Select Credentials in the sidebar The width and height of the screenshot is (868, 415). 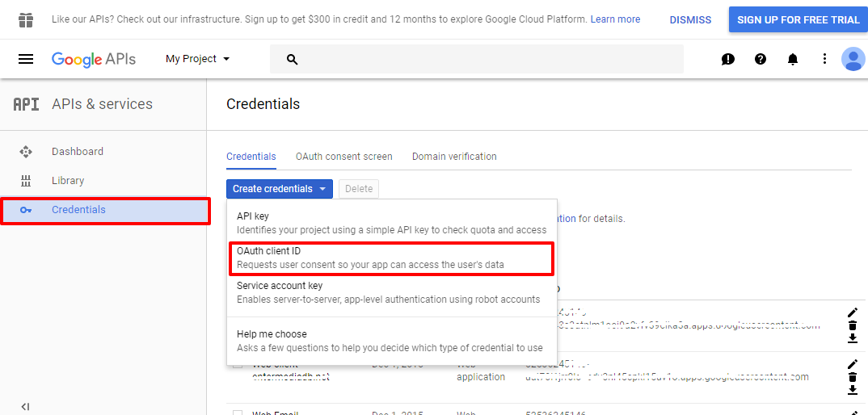104,210
